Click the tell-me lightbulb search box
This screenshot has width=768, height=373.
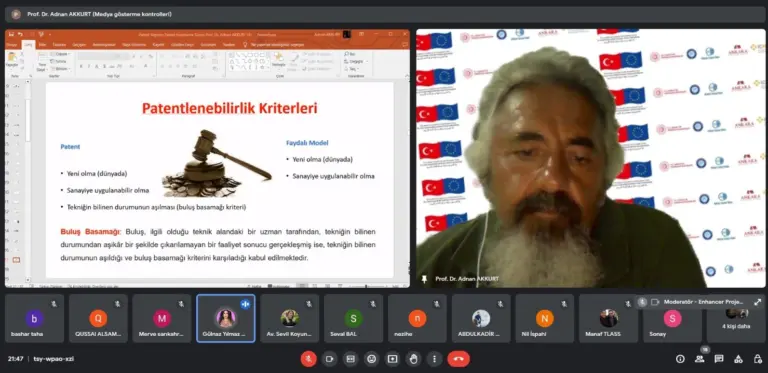pyautogui.click(x=274, y=45)
